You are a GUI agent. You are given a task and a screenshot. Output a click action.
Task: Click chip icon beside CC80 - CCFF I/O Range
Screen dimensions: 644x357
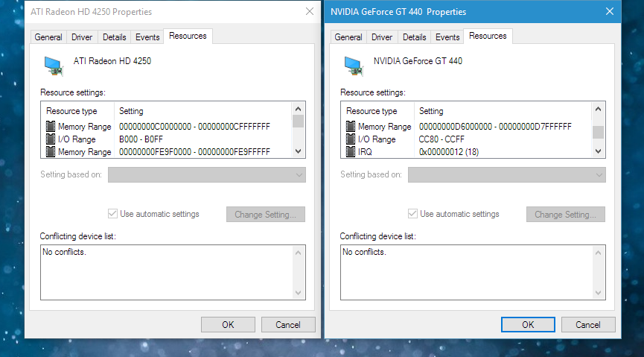[351, 139]
